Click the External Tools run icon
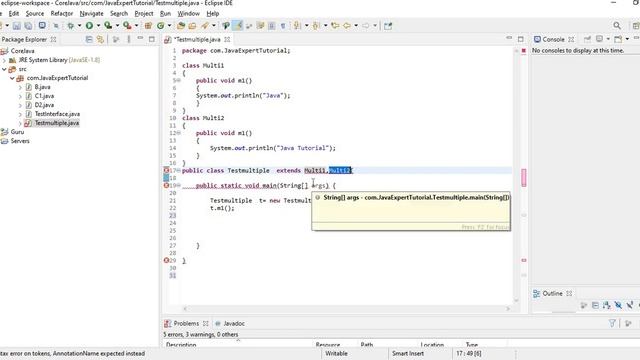Viewport: 640px width, 360px height. point(127,26)
